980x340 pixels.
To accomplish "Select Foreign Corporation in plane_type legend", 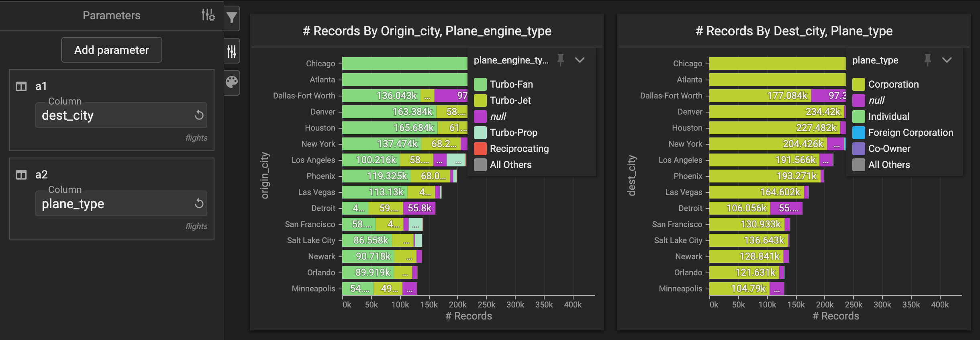I will [x=910, y=133].
